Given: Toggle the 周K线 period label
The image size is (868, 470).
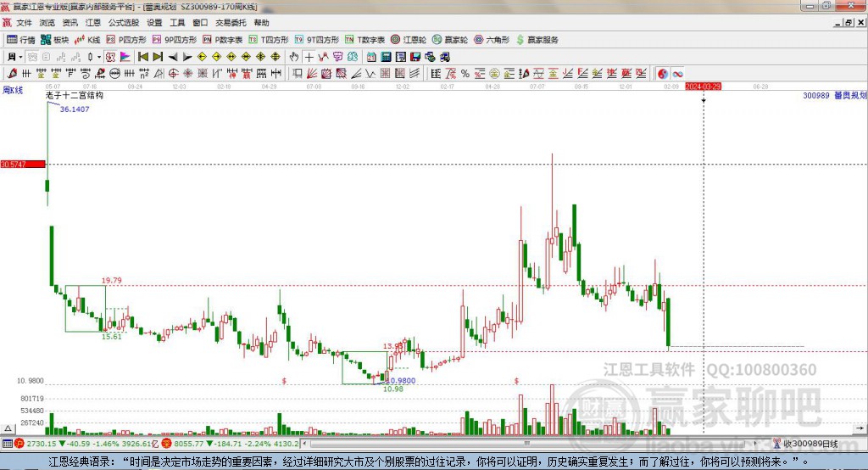Looking at the screenshot, I should [x=11, y=89].
